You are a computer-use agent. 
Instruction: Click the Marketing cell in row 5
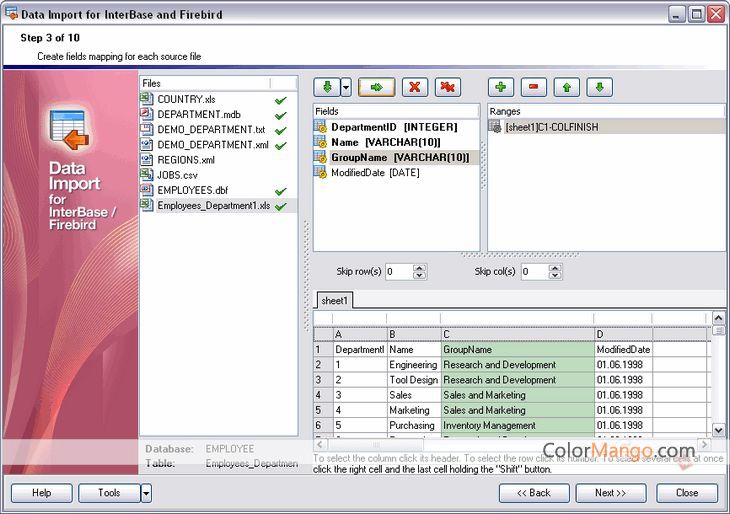coord(414,410)
